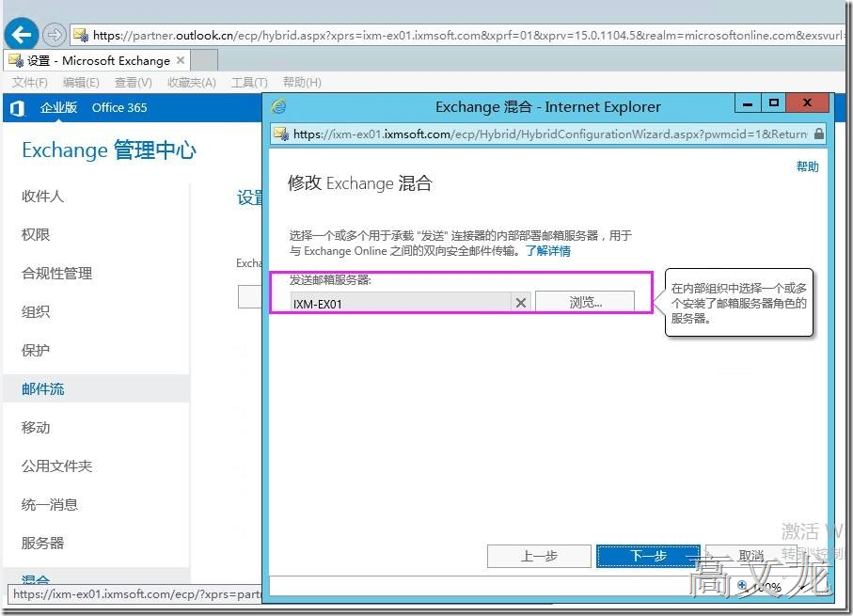
Task: Switch to 企业版 in the header
Action: click(x=58, y=108)
